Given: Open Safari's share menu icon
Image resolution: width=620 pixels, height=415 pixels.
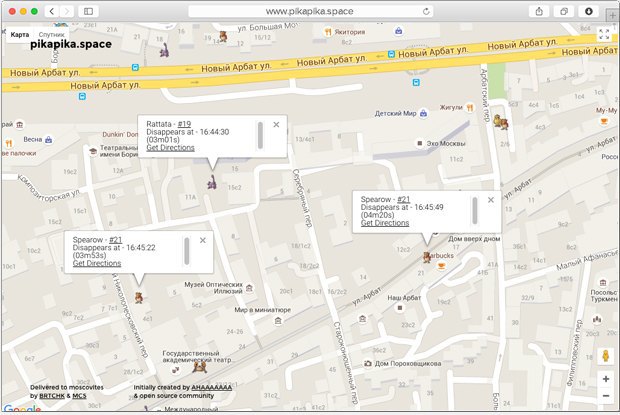Looking at the screenshot, I should coord(539,11).
